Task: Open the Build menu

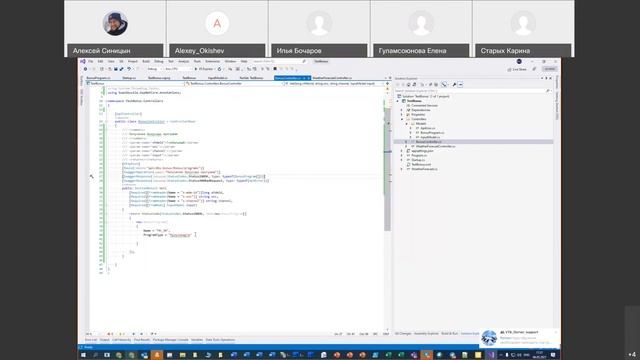Action: tap(146, 61)
